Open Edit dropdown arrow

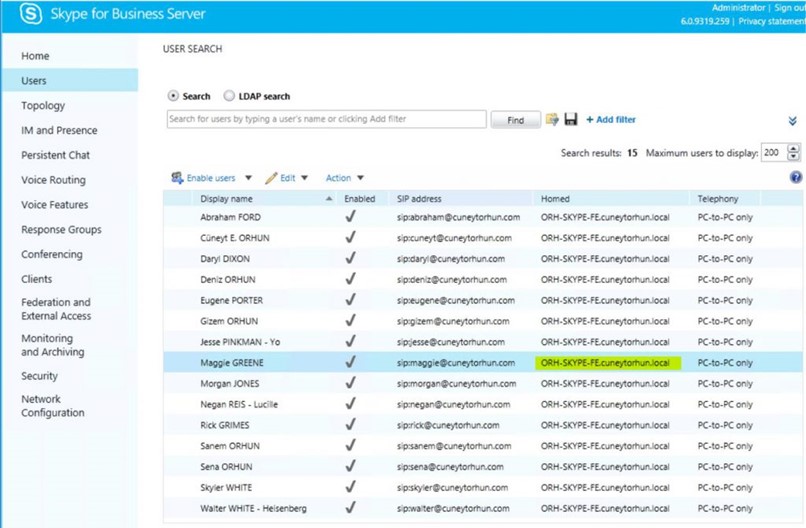[304, 178]
